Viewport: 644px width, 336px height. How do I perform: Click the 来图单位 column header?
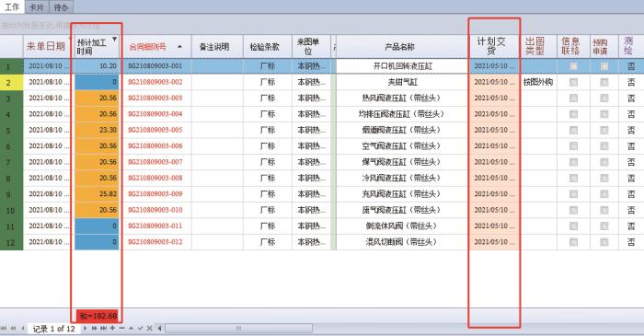pyautogui.click(x=311, y=46)
